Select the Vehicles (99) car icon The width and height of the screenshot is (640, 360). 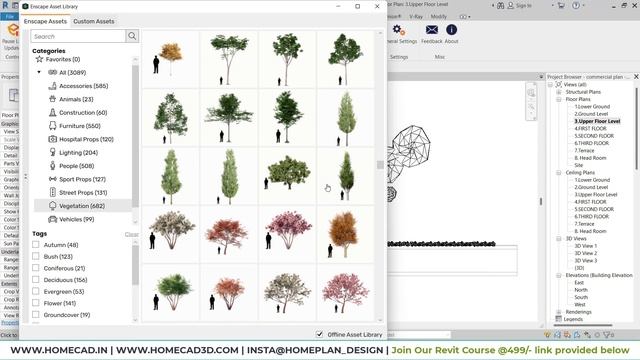tap(52, 219)
